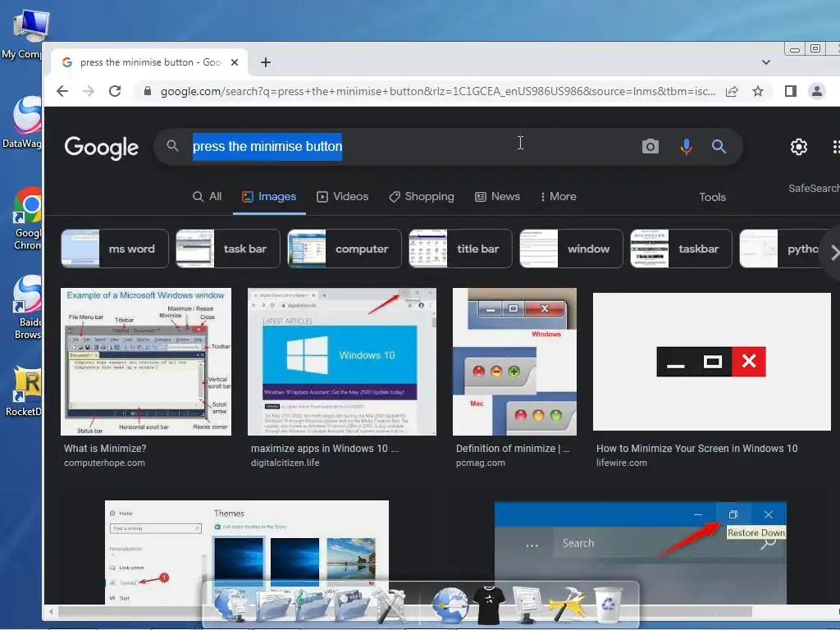Viewport: 840px width, 630px height.
Task: Open 'What is Minimize?' result title
Action: [x=105, y=449]
